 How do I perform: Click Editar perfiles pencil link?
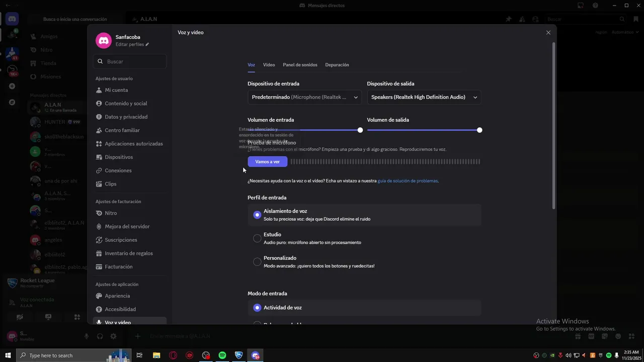pos(132,44)
